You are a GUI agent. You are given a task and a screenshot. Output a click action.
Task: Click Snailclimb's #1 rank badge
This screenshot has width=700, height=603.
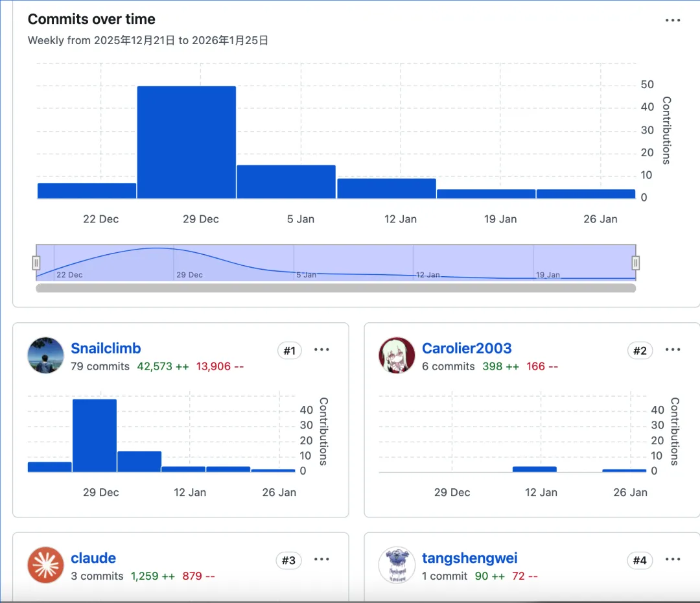tap(289, 351)
